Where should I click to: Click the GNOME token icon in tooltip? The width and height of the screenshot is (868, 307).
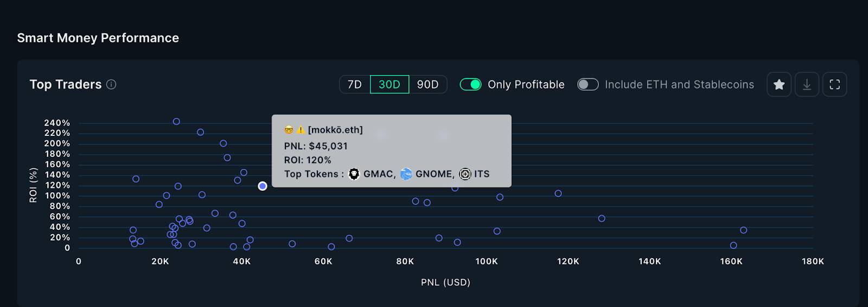tap(406, 174)
